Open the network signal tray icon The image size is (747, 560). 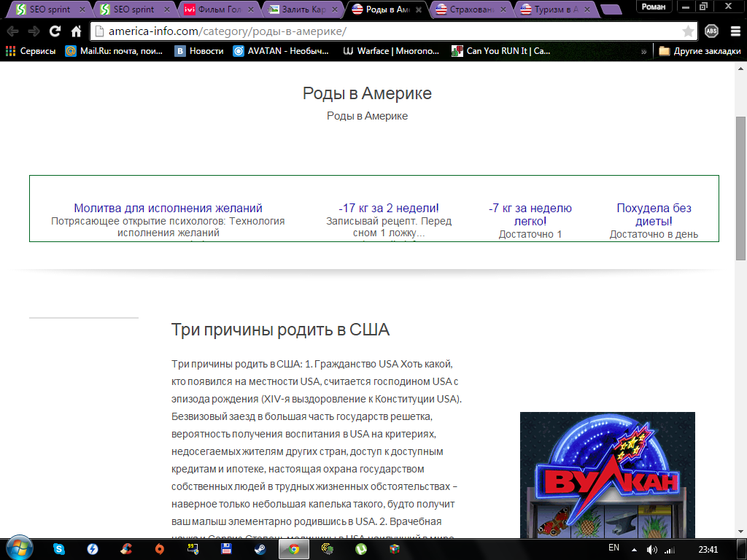pos(670,550)
